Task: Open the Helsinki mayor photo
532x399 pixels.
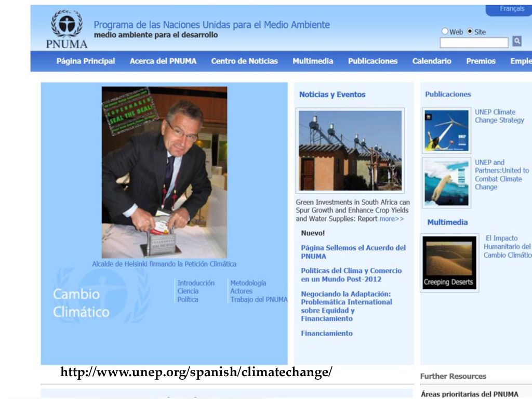Action: (x=165, y=172)
